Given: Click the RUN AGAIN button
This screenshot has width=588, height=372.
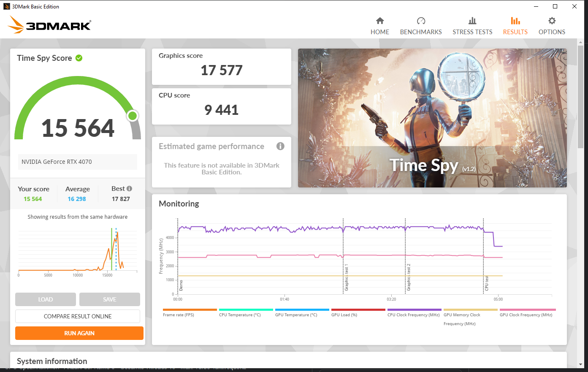Looking at the screenshot, I should [x=79, y=333].
